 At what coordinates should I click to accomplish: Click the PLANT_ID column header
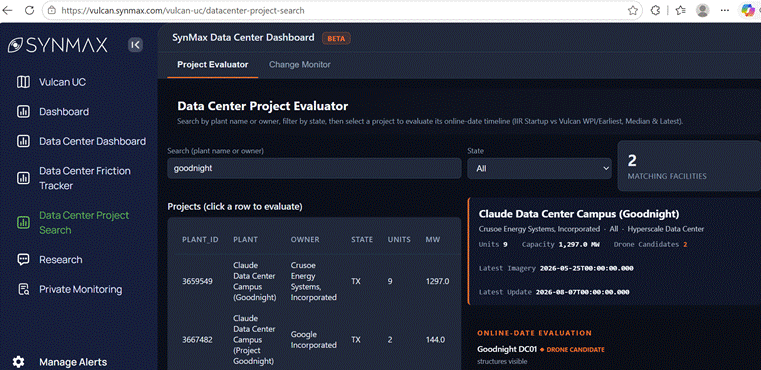(x=200, y=239)
